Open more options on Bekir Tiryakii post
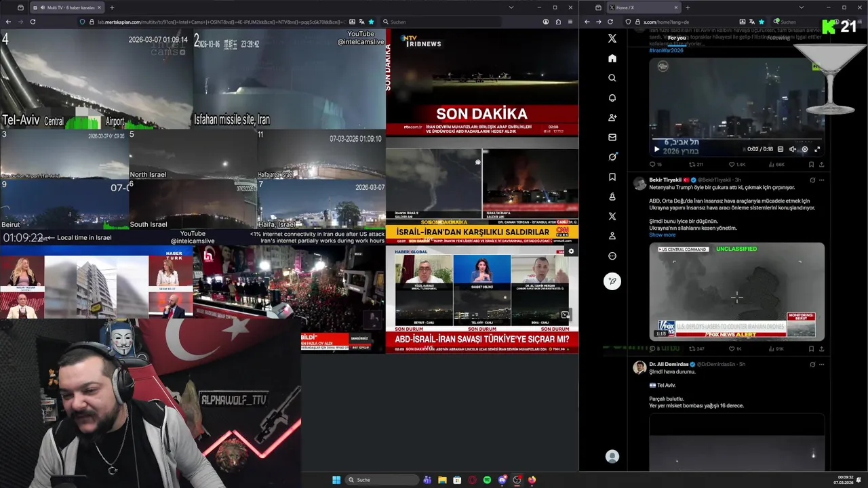 821,180
